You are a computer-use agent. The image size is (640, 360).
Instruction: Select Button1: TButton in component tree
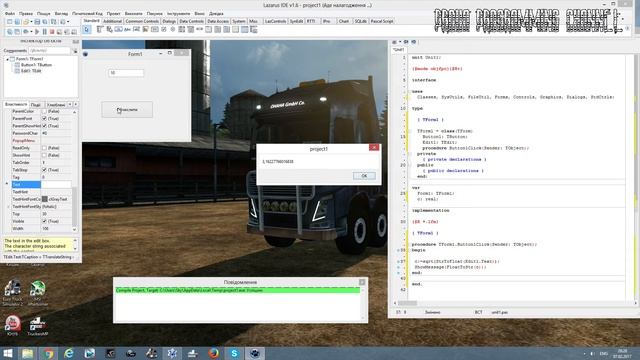click(36, 65)
